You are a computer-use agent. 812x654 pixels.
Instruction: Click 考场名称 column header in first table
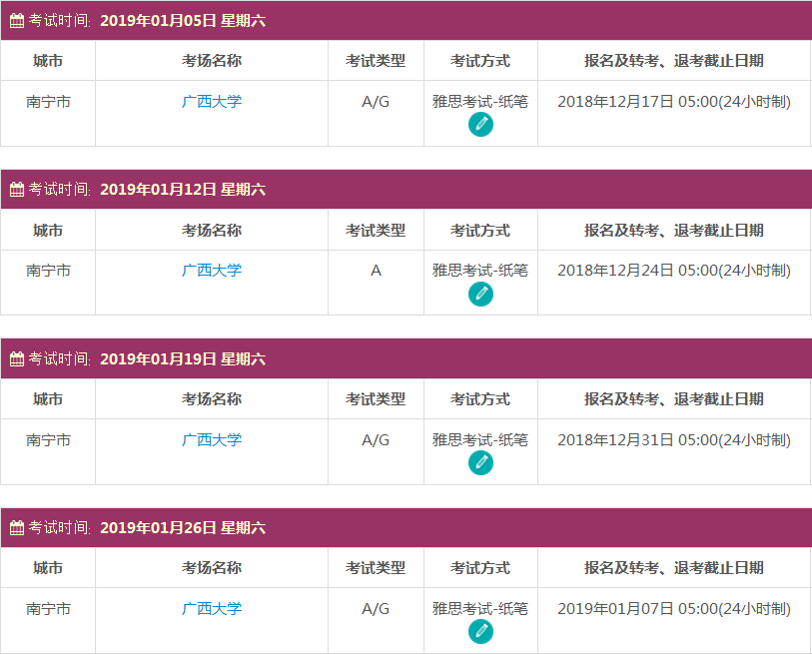(x=212, y=61)
